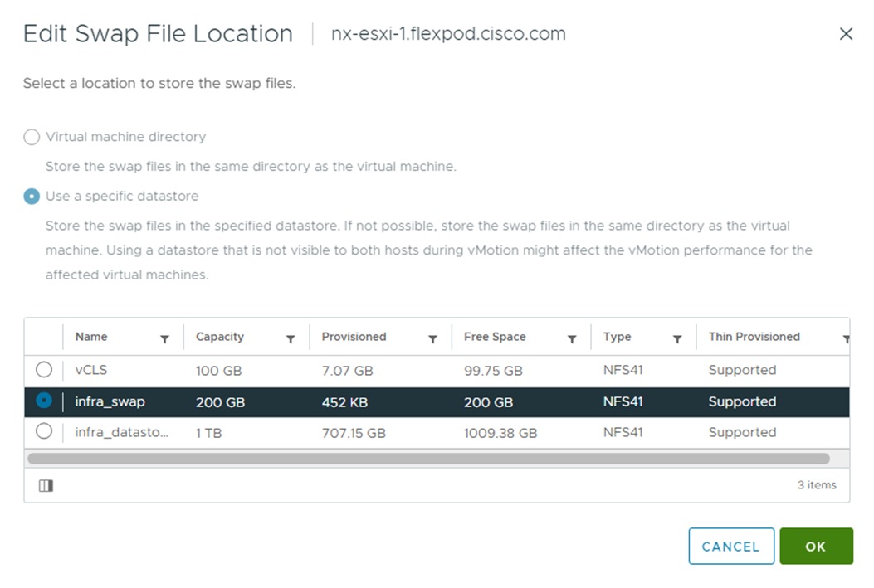The image size is (874, 588).
Task: Open the Type column filter
Action: [677, 339]
